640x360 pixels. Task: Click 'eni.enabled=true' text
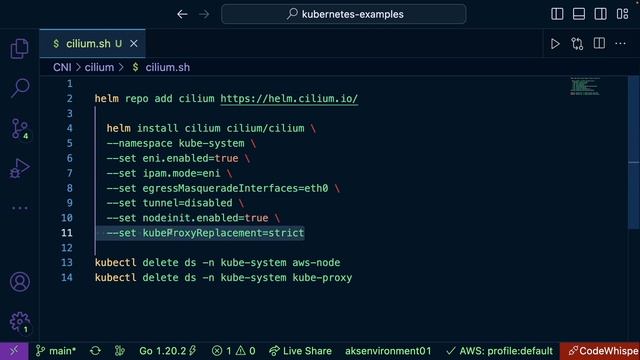coord(190,158)
